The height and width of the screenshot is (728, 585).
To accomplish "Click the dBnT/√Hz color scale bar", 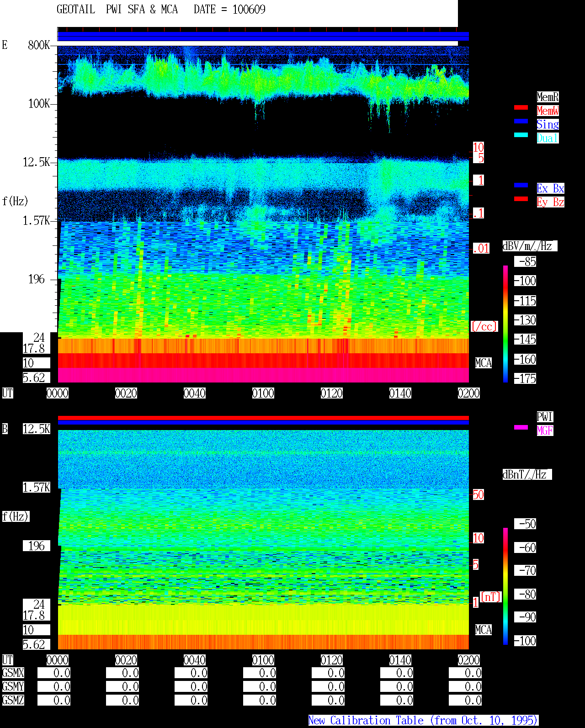I will coord(505,586).
